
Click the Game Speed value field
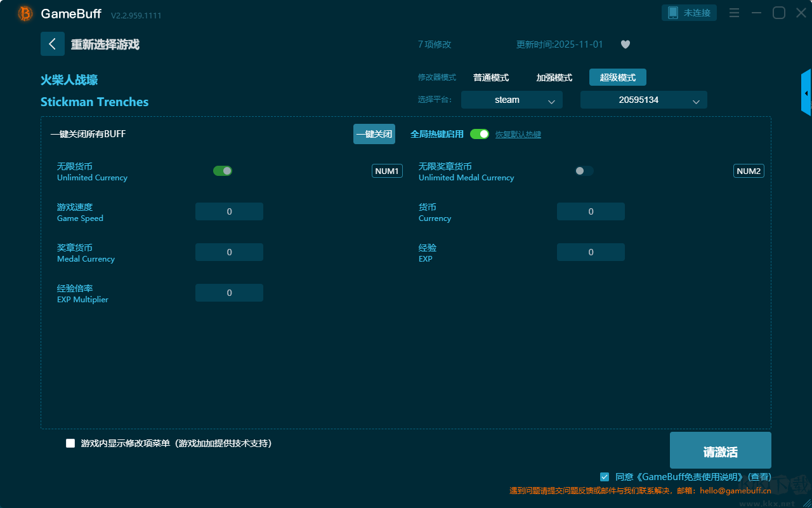[229, 211]
